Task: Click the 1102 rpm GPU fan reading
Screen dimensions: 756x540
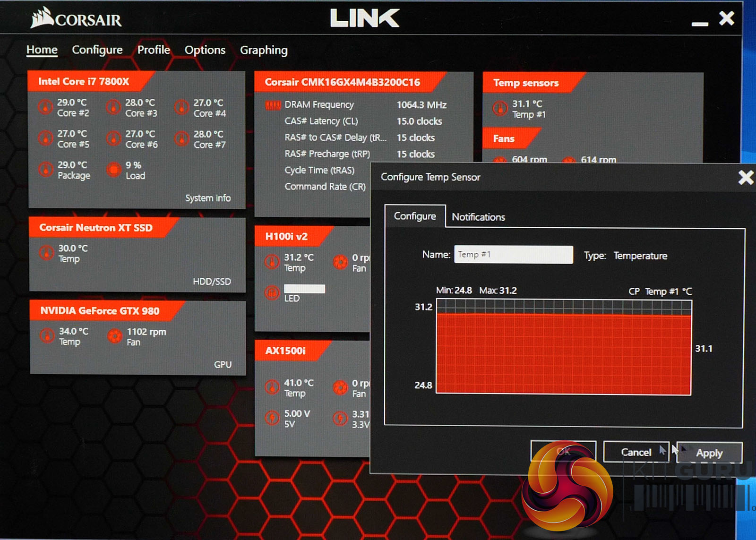Action: pyautogui.click(x=146, y=332)
